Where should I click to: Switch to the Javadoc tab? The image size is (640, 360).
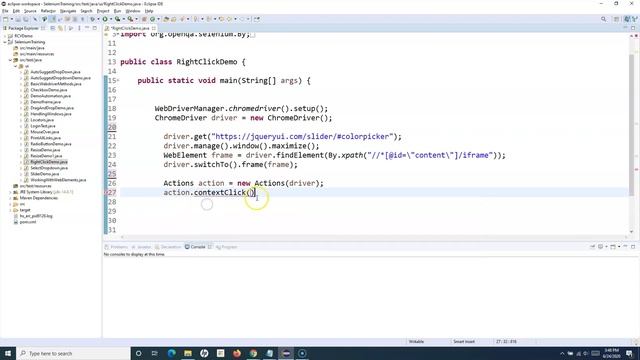click(141, 247)
